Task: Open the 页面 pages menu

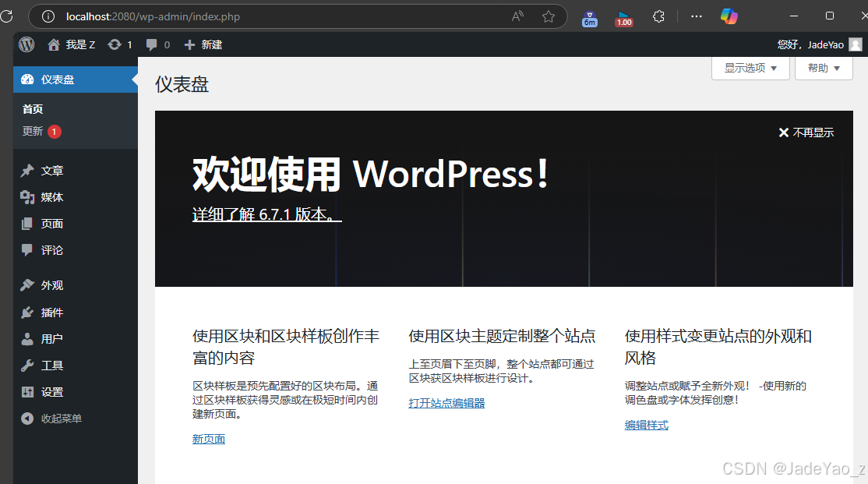Action: tap(76, 224)
